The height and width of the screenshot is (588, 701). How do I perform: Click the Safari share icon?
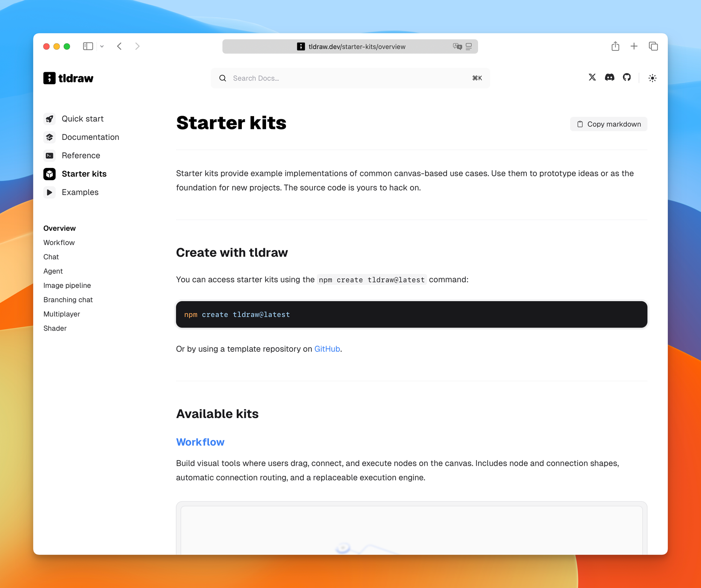click(x=615, y=46)
